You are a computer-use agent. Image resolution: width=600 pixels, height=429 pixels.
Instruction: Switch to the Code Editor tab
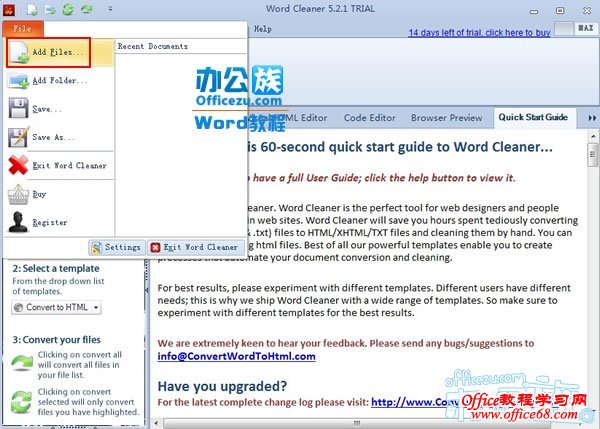coord(370,118)
